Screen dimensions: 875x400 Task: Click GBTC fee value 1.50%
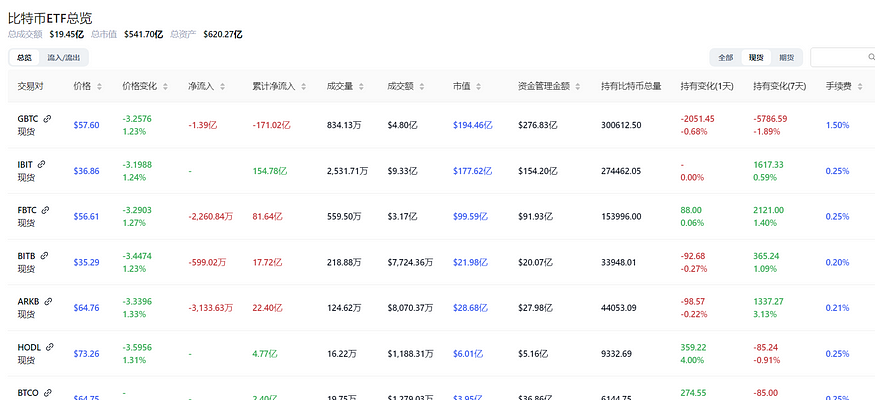tap(838, 125)
